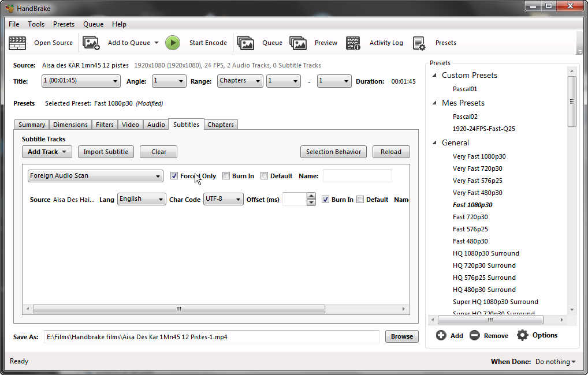Open the File menu
Image resolution: width=588 pixels, height=375 pixels.
pyautogui.click(x=14, y=24)
